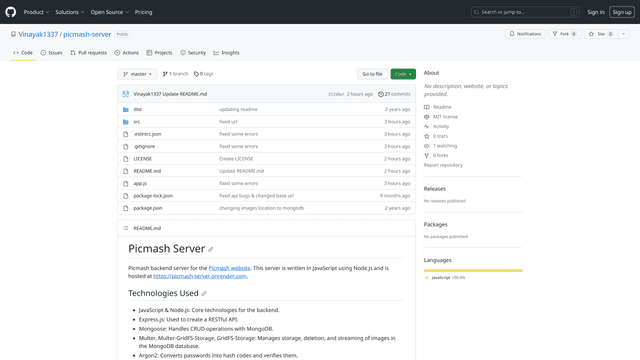This screenshot has height=360, width=640.
Task: Open the Notifications bell button
Action: [x=525, y=34]
